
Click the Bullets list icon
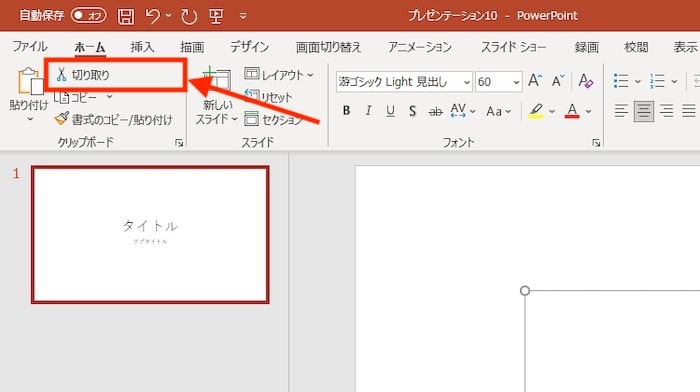(x=621, y=81)
